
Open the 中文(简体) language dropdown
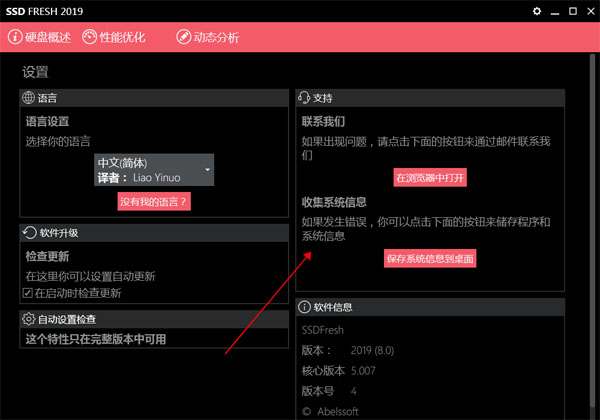click(154, 170)
